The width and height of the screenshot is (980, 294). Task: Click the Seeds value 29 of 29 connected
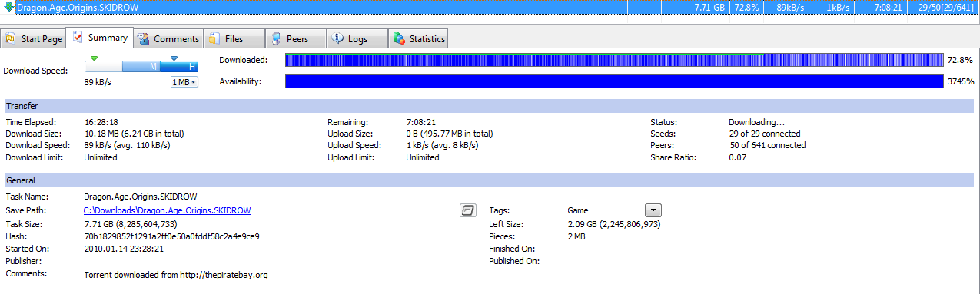[x=765, y=134]
